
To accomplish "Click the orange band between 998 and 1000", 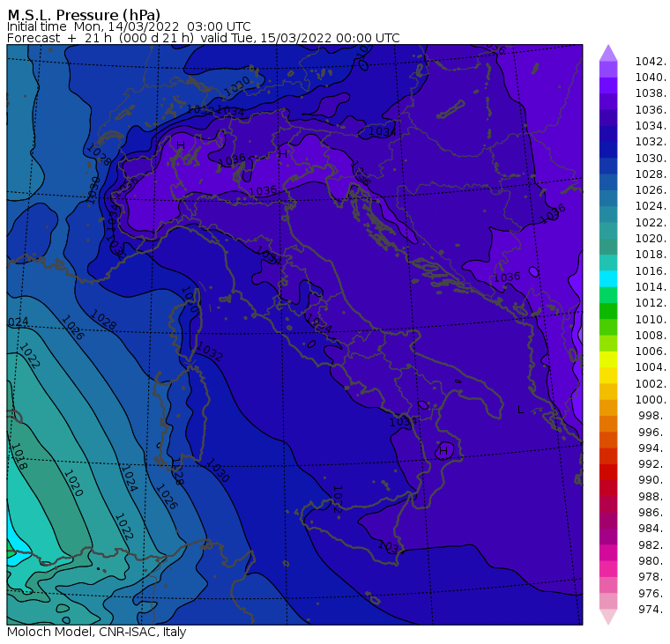I will [x=608, y=408].
